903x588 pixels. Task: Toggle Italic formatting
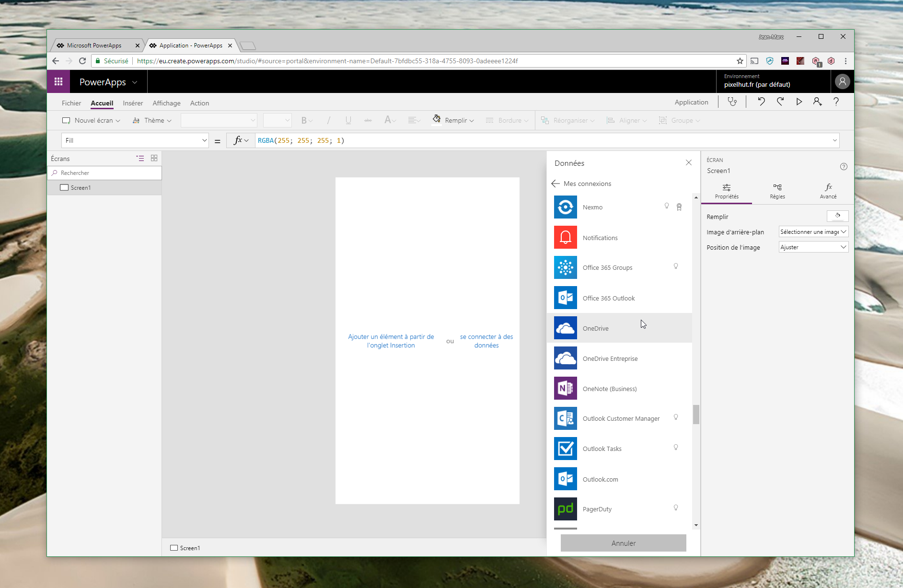coord(328,120)
